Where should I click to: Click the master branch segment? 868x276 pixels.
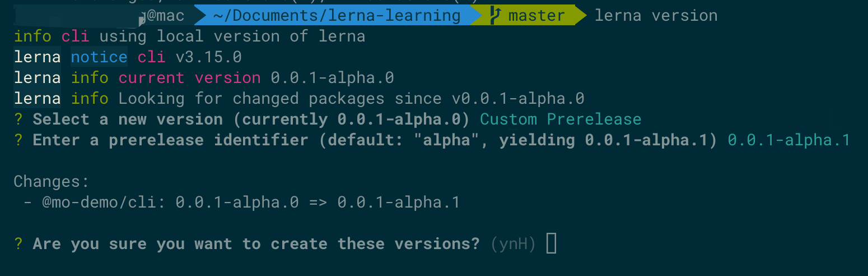[529, 16]
